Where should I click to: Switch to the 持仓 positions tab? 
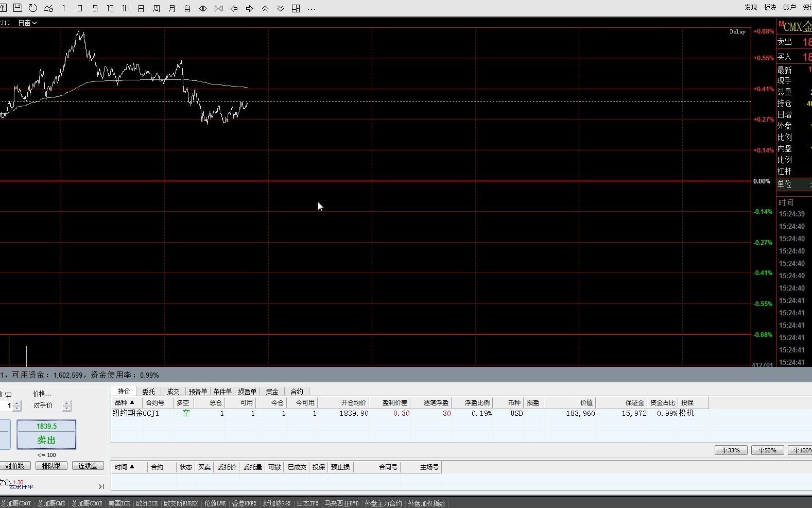124,391
